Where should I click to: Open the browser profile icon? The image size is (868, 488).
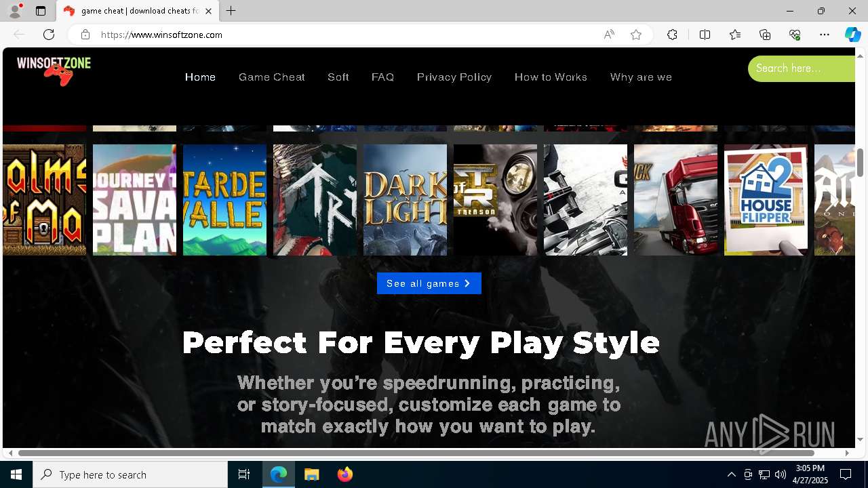tap(14, 11)
